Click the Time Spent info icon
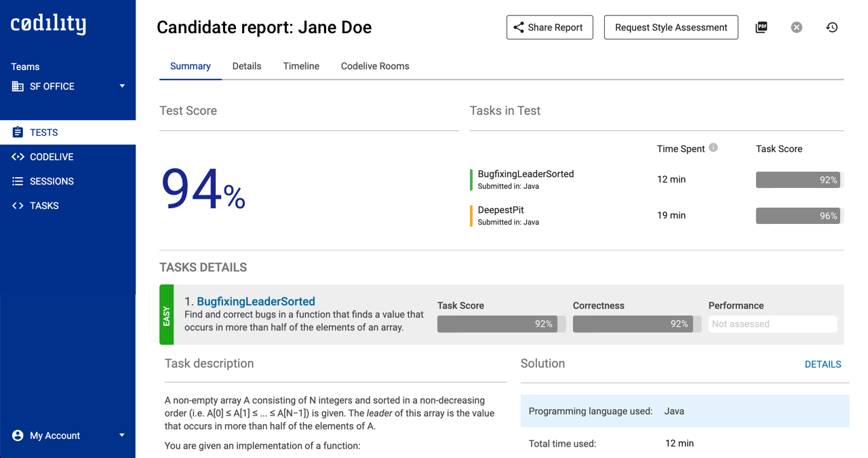 (x=713, y=148)
